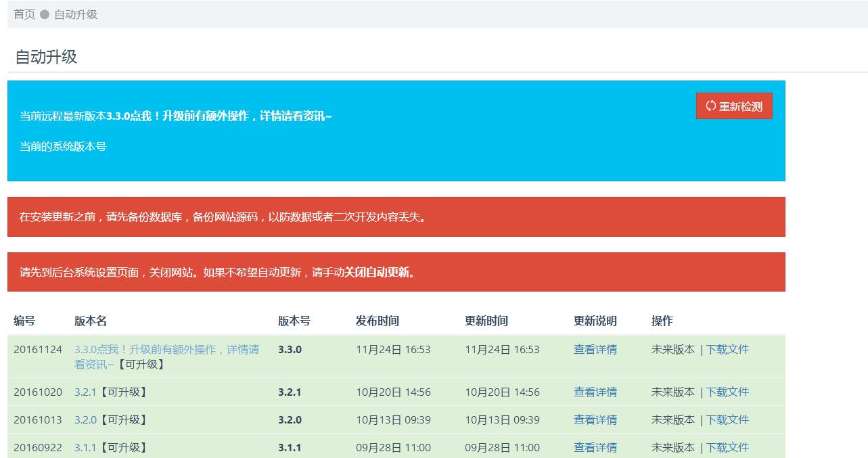Screen dimensions: 868x458
Task: Click the 编号 column header
Action: click(x=24, y=321)
